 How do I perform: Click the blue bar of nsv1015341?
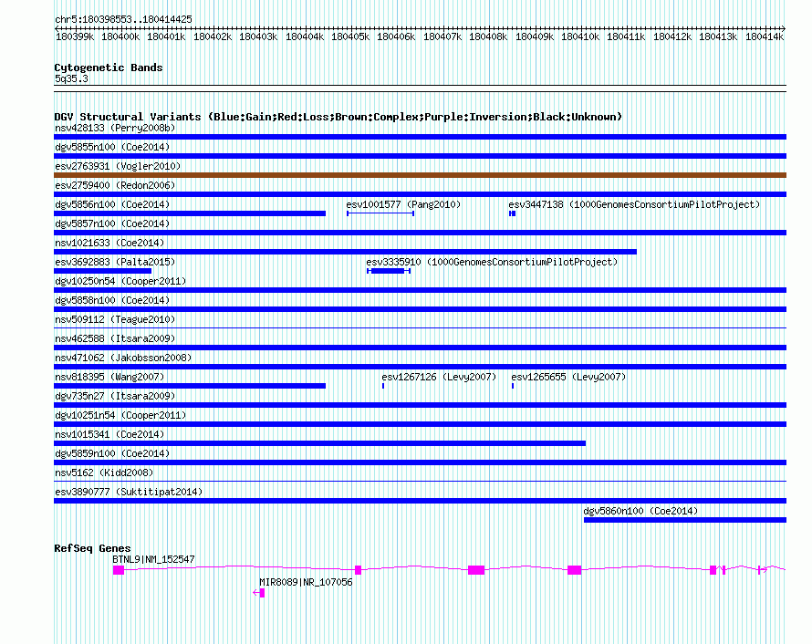click(x=319, y=443)
